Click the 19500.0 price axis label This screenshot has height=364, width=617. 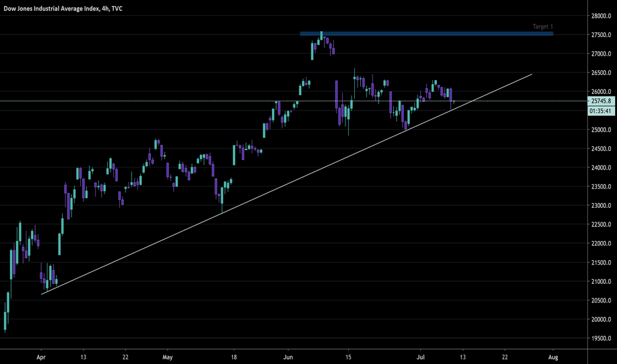click(x=601, y=338)
